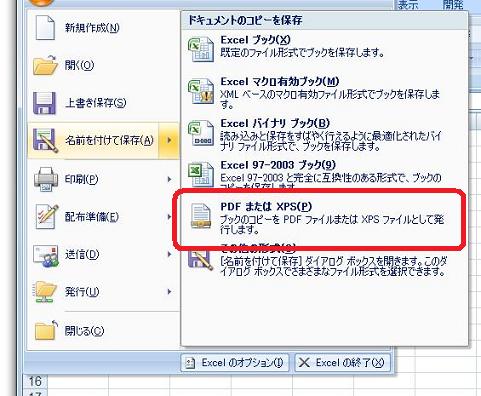The image size is (481, 396).
Task: Choose 開く(O) from the Office menu
Action: [103, 65]
